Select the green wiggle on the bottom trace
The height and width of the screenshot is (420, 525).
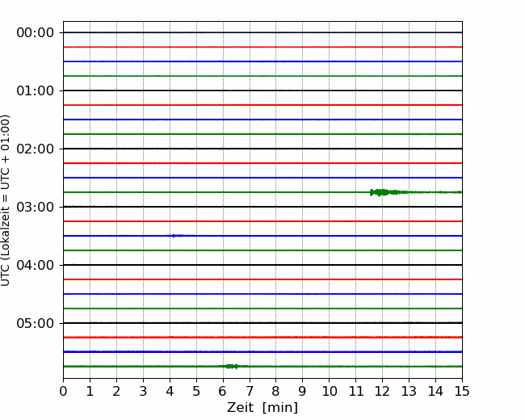click(232, 366)
